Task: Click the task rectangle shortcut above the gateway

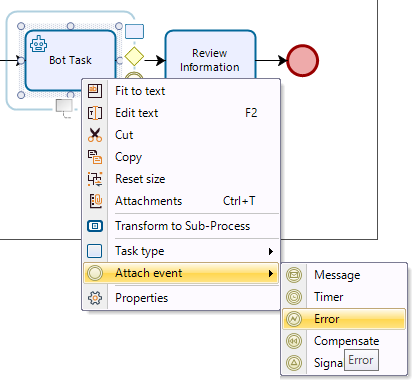Action: [x=134, y=31]
